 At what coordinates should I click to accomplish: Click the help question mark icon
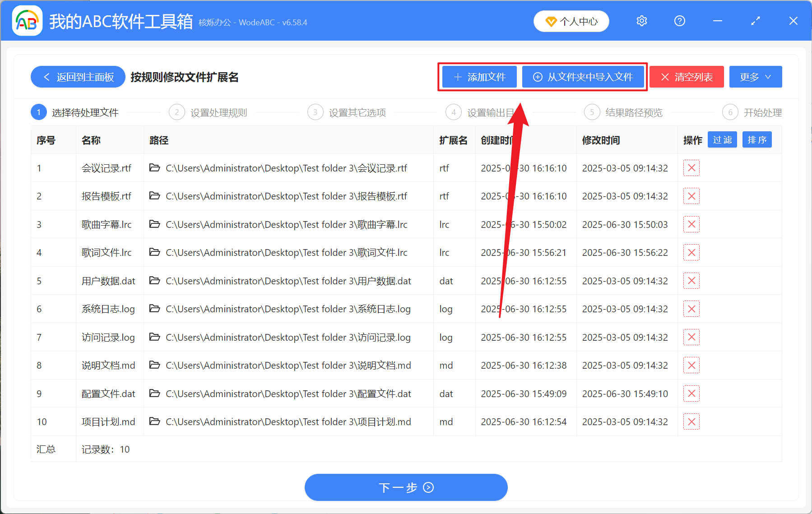(x=679, y=21)
